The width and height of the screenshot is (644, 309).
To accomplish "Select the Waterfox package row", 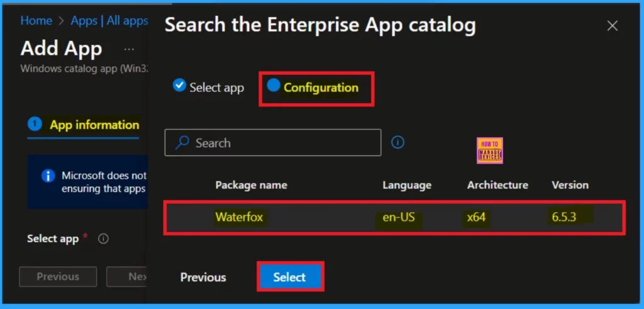I will [x=395, y=217].
